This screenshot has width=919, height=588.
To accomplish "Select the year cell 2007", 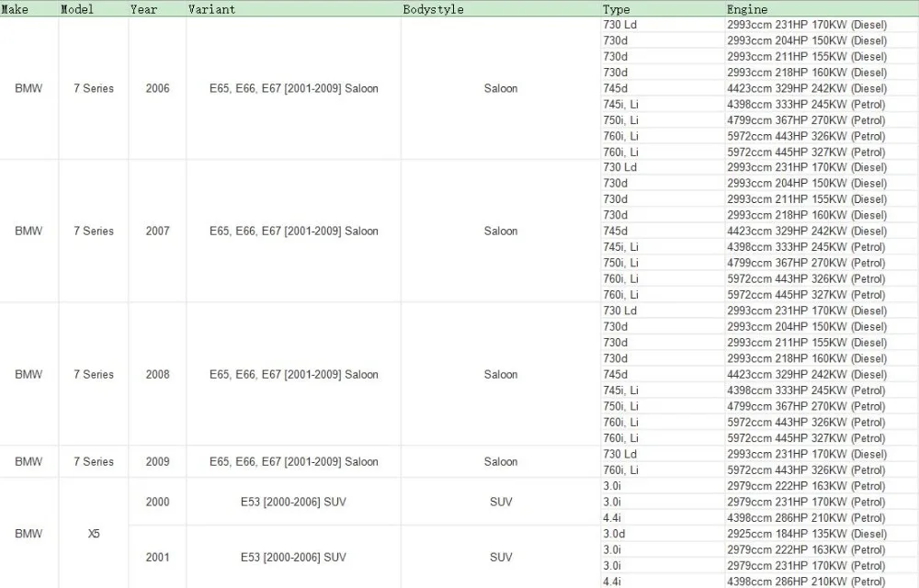I will point(158,231).
